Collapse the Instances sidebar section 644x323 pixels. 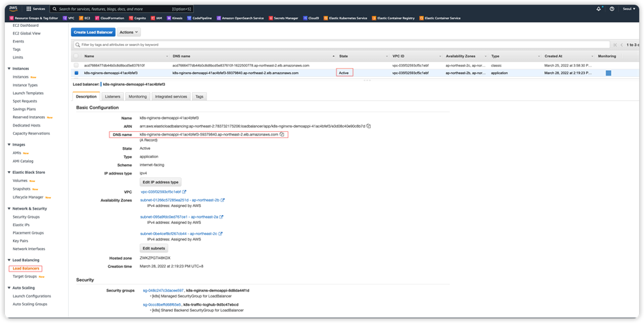tap(9, 69)
